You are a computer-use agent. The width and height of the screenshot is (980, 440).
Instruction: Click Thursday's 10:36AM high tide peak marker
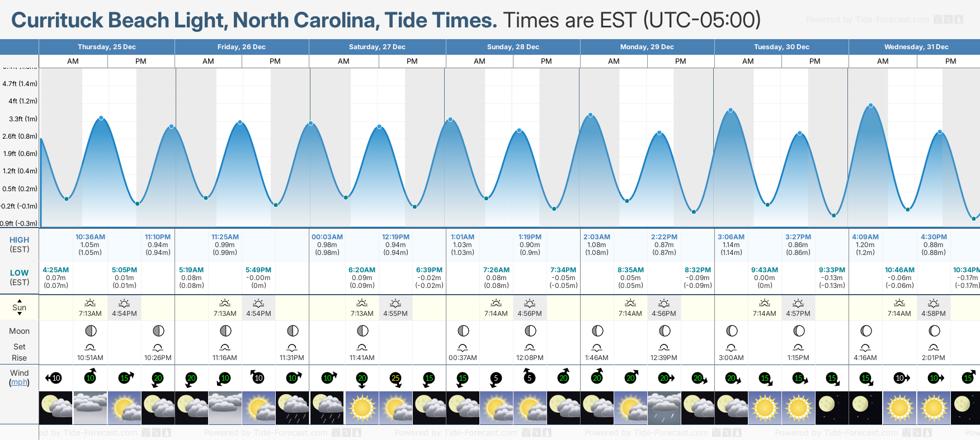click(101, 118)
